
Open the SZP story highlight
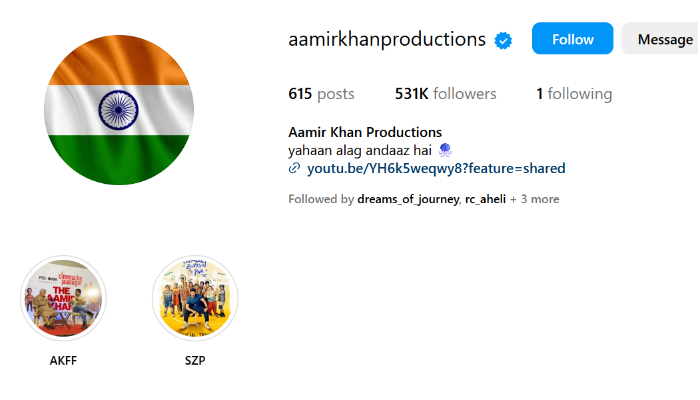[x=195, y=298]
